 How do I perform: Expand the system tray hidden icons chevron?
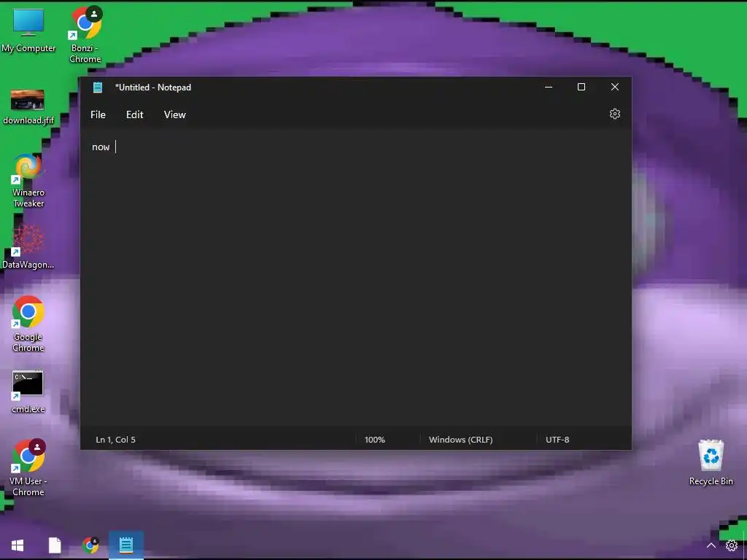[x=711, y=545]
